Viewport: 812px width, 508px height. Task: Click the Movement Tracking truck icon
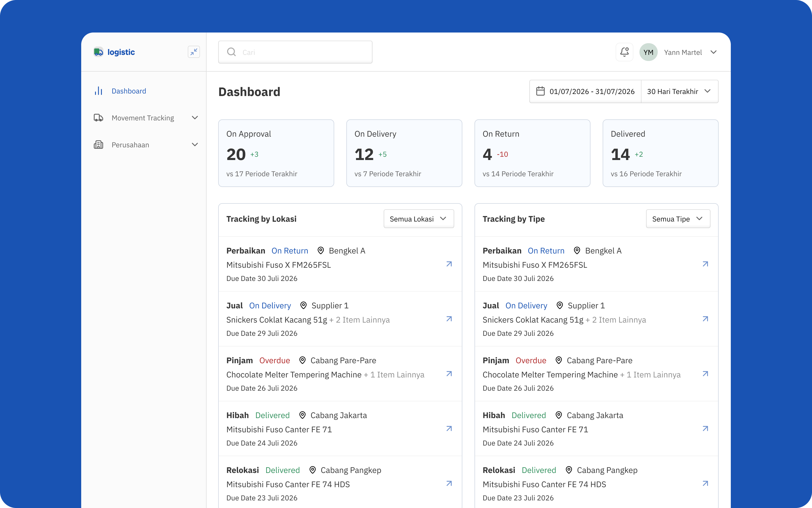pos(98,118)
